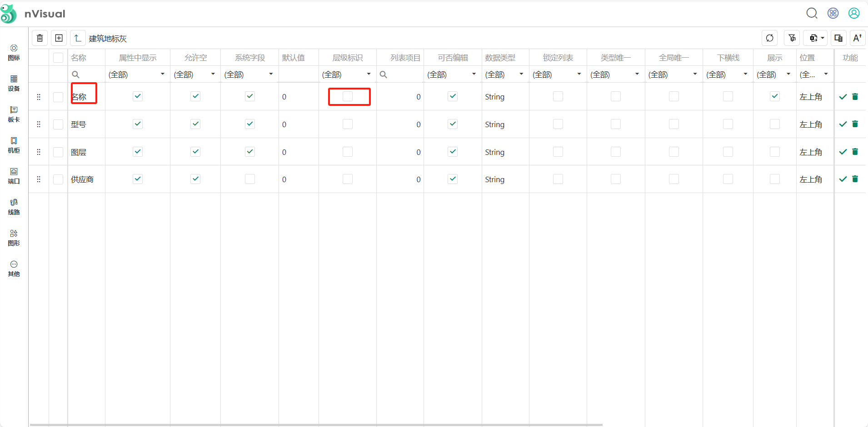Image resolution: width=868 pixels, height=427 pixels.
Task: Toggle 允许空 for the 图层 row
Action: coord(195,152)
